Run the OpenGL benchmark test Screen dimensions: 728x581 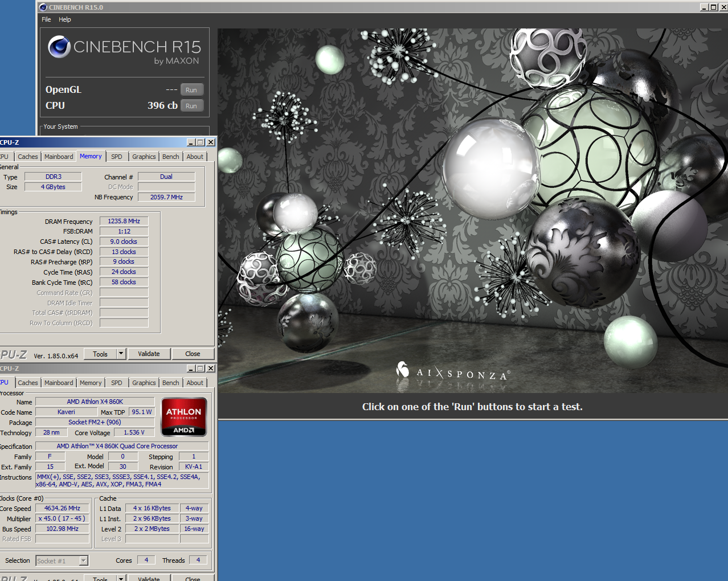click(x=191, y=90)
